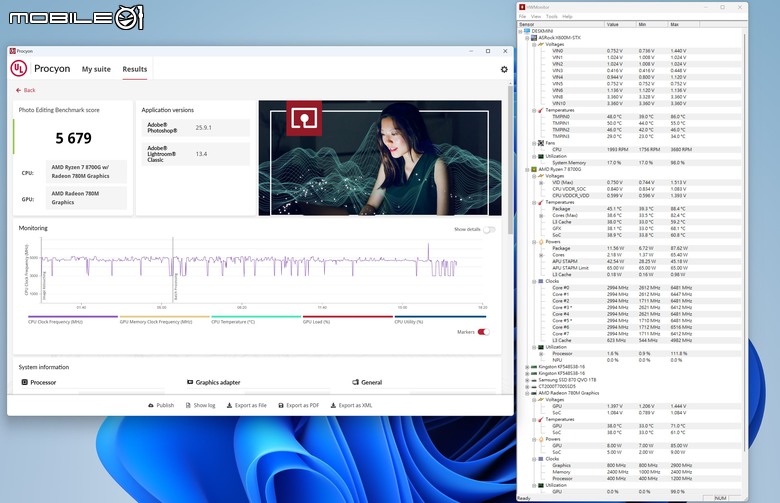Select the Core #7 clock row
The height and width of the screenshot is (503, 780).
tap(629, 333)
